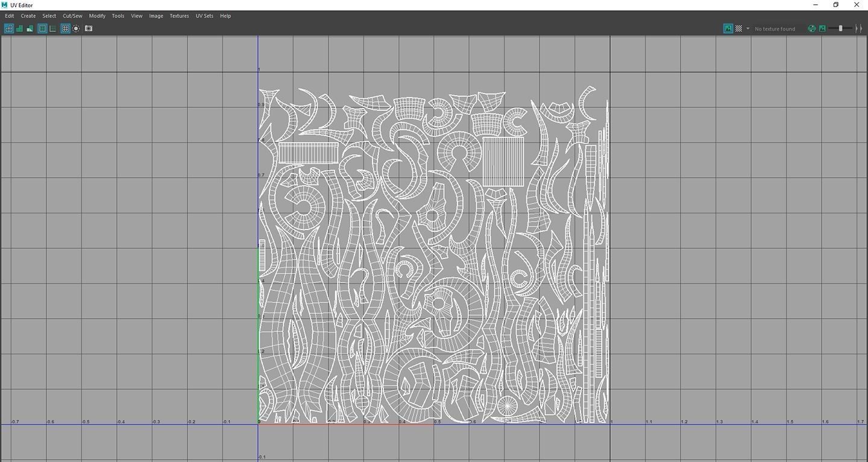This screenshot has width=868, height=462.
Task: Open the Help menu
Action: pos(225,16)
